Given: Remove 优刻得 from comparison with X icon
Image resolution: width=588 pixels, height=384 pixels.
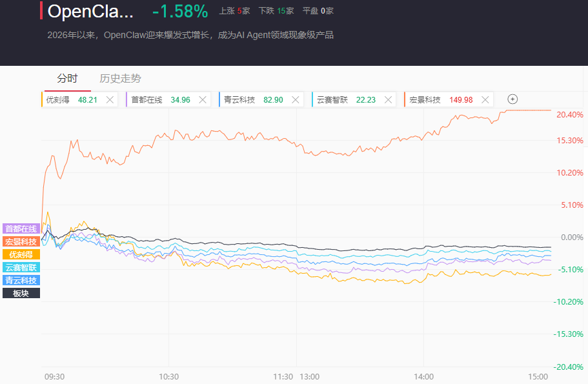Looking at the screenshot, I should [110, 99].
